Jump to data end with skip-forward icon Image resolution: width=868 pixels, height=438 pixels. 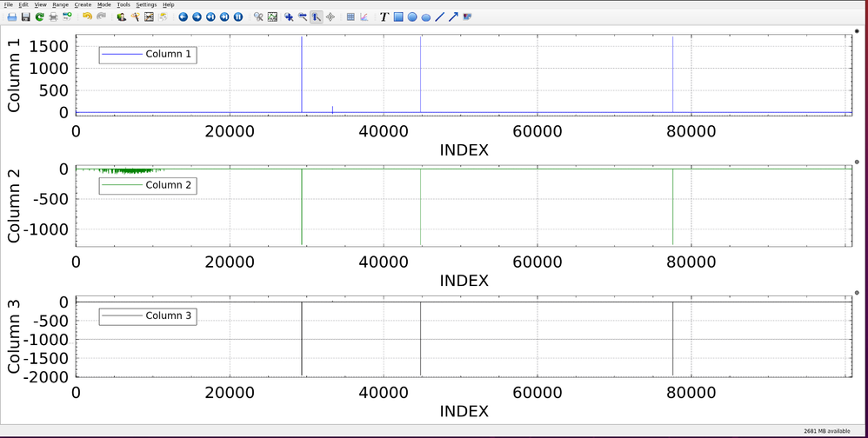tap(224, 17)
